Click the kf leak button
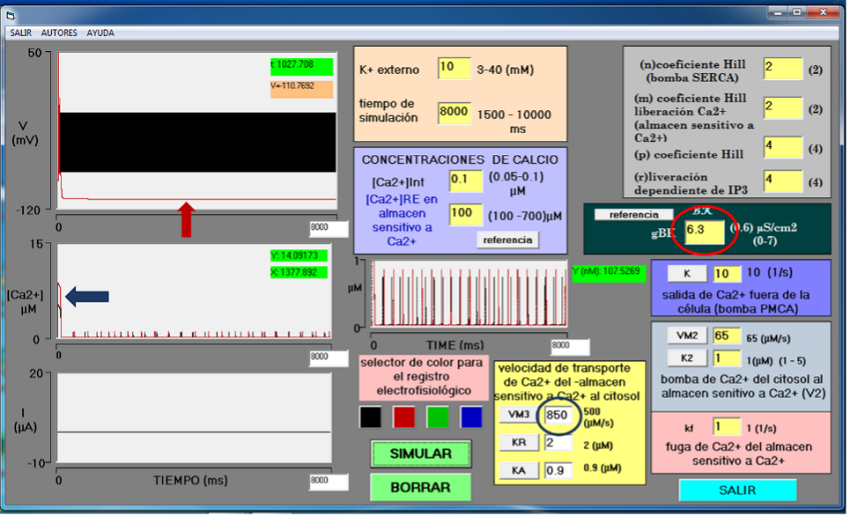The image size is (850, 516). coord(689,427)
